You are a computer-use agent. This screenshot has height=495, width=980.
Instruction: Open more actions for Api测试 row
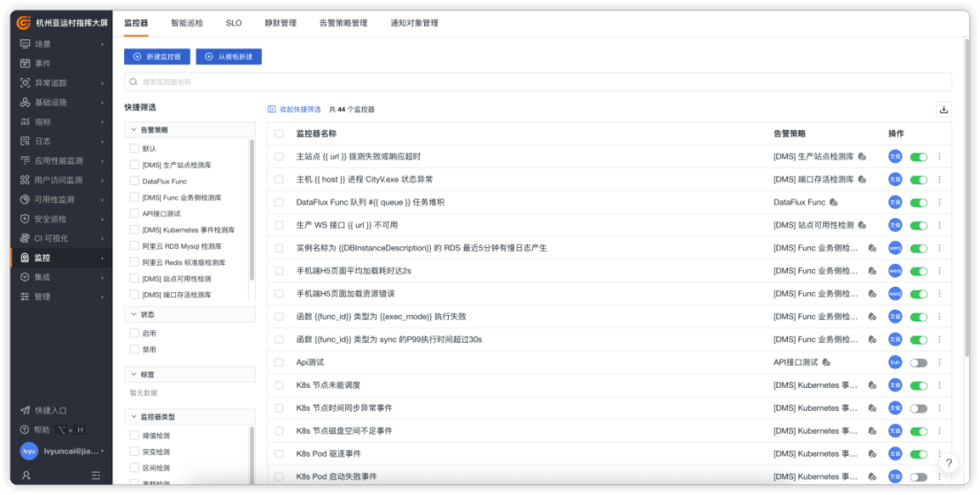(939, 362)
